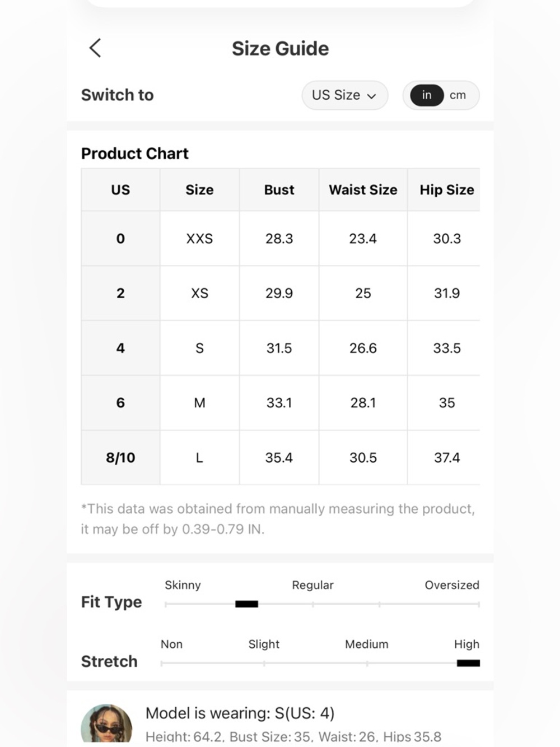Tap the Model is wearing S text

tap(240, 713)
